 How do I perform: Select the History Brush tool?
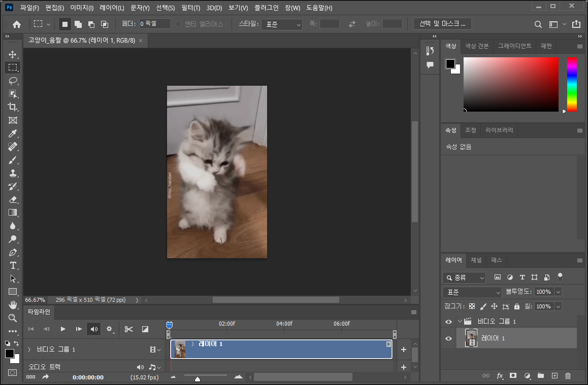point(13,187)
